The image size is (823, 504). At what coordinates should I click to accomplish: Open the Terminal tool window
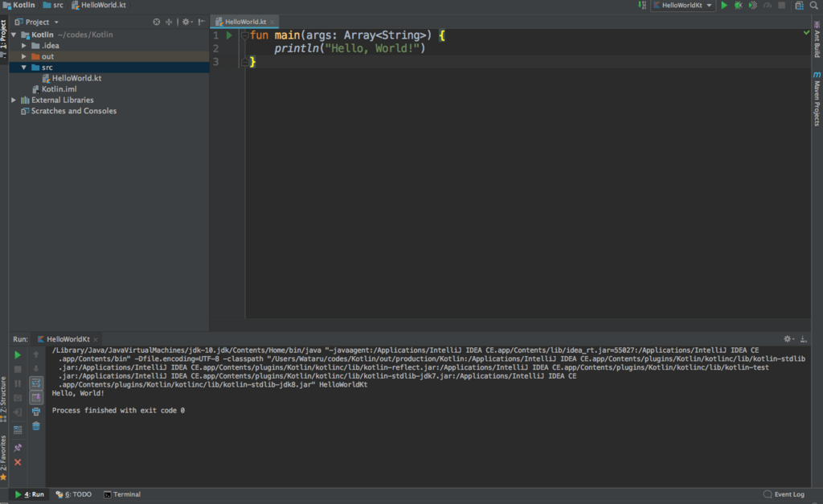(x=122, y=494)
